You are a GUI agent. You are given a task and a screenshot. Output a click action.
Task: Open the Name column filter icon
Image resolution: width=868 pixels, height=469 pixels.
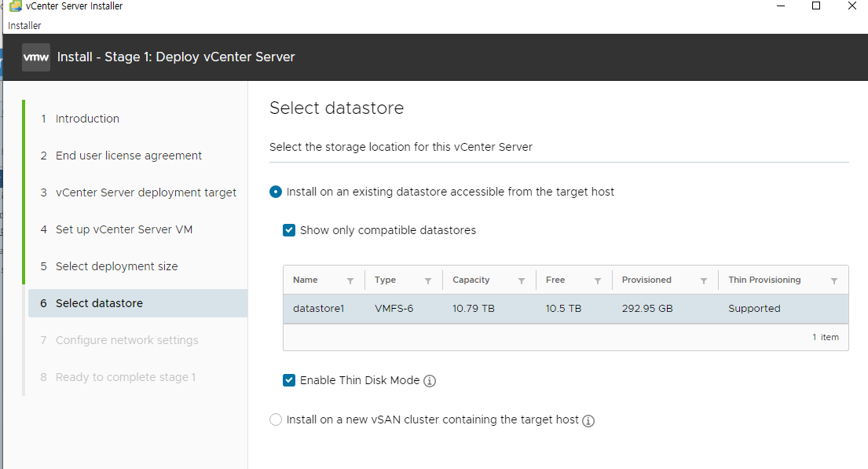(350, 280)
